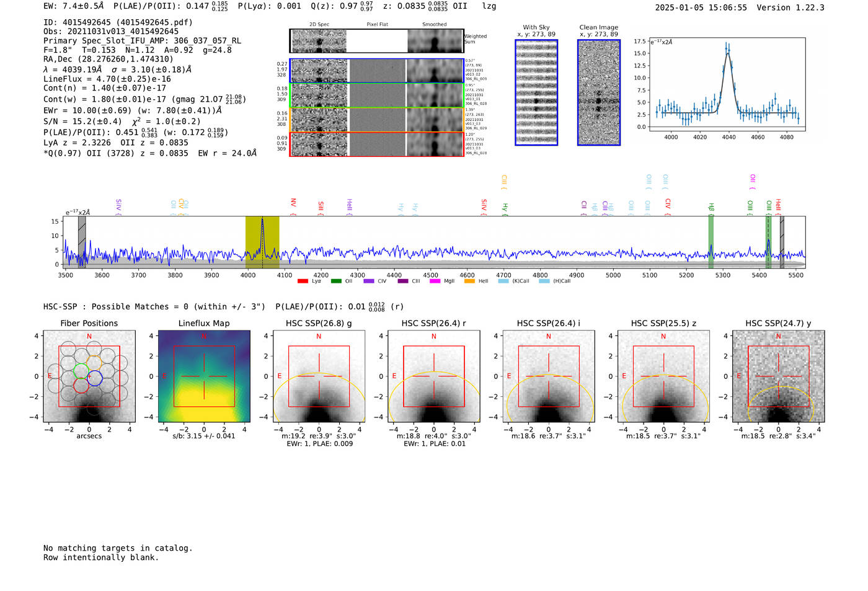Click the LyA z = 2.3226 line
868x591 pixels.
[x=116, y=143]
